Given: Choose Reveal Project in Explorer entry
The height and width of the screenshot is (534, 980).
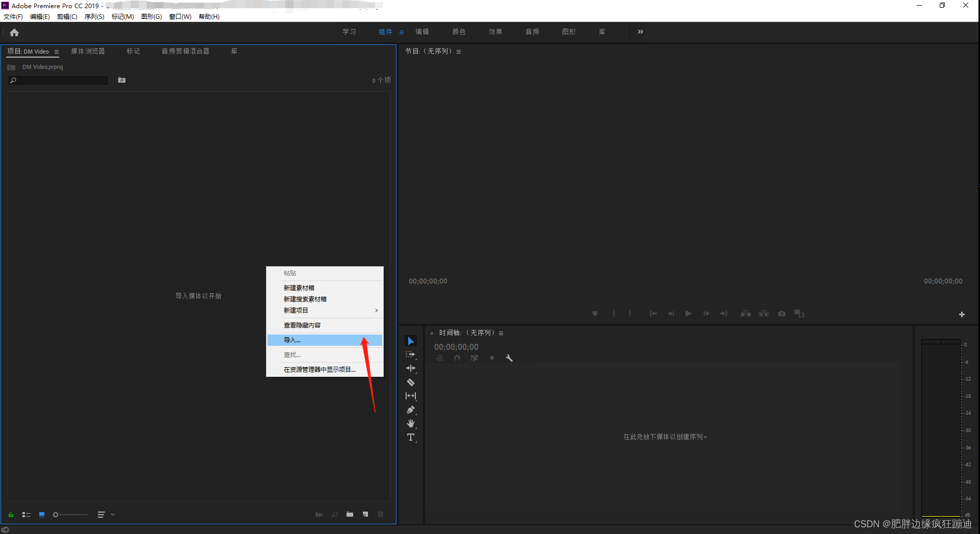Looking at the screenshot, I should click(x=325, y=369).
